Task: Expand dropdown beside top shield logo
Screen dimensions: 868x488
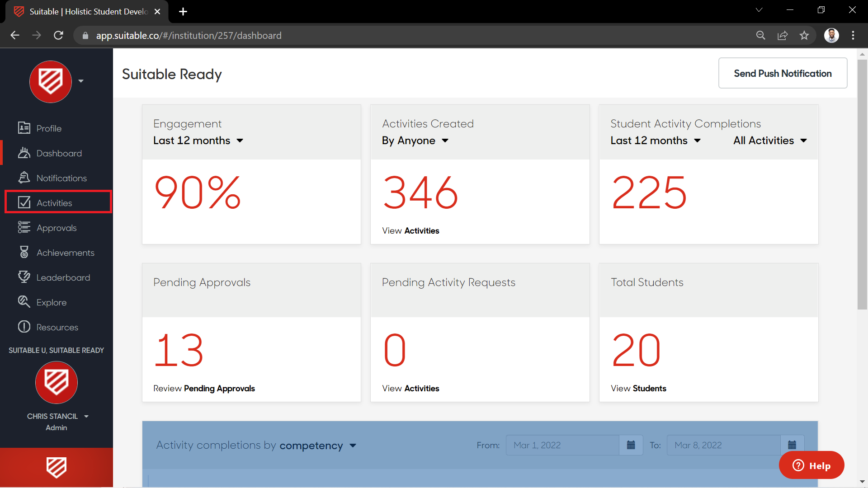Action: click(81, 81)
